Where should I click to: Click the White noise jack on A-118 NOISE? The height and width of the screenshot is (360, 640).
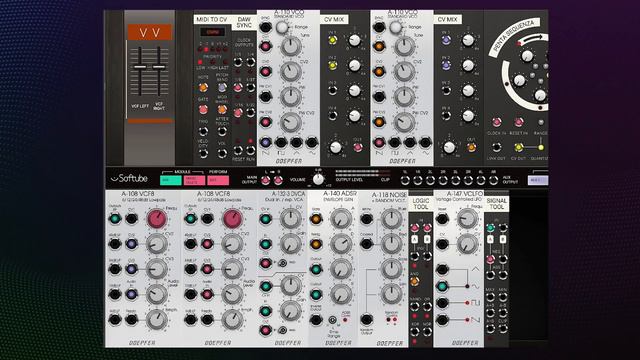tap(367, 219)
